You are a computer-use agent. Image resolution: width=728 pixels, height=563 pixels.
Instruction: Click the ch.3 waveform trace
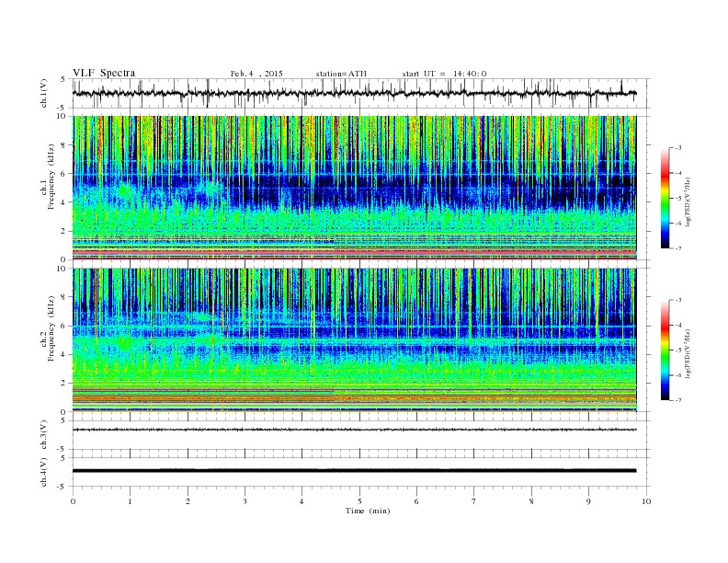pyautogui.click(x=354, y=430)
